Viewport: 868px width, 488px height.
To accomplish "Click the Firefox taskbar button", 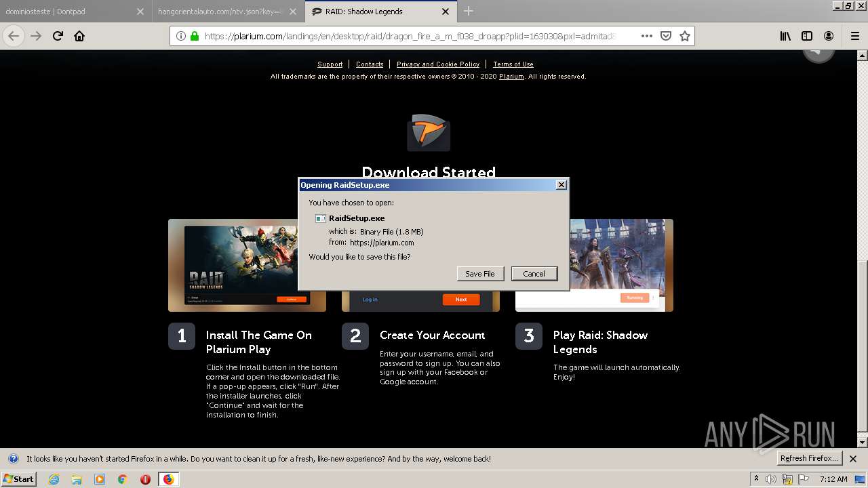I will pos(168,479).
